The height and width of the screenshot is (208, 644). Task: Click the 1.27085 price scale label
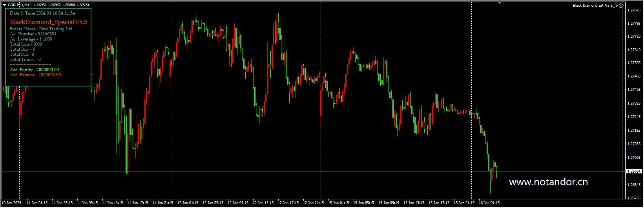coord(634,144)
